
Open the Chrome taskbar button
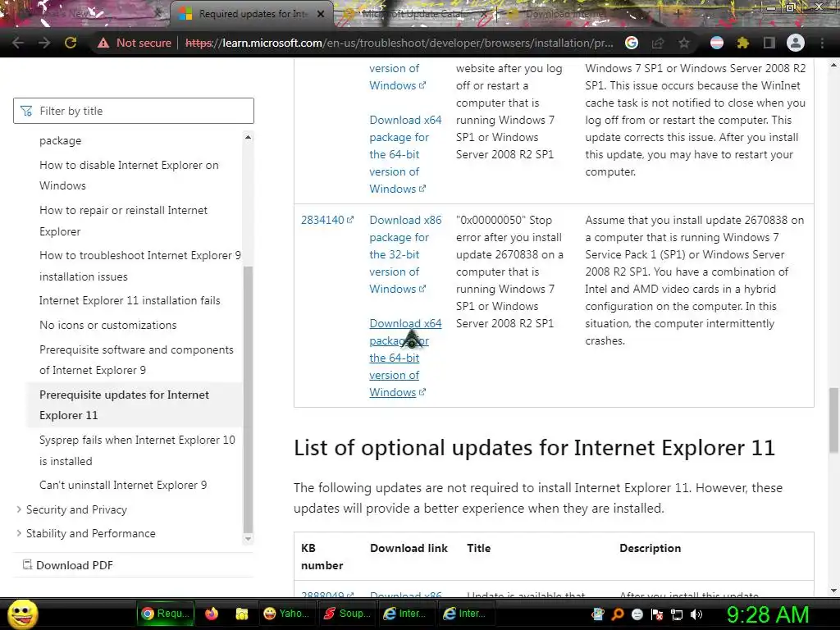[x=166, y=614]
